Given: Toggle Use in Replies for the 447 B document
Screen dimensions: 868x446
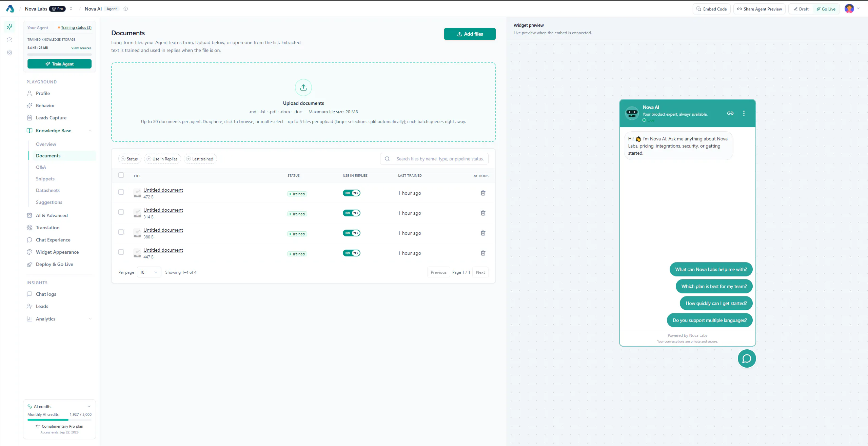Looking at the screenshot, I should coord(352,253).
